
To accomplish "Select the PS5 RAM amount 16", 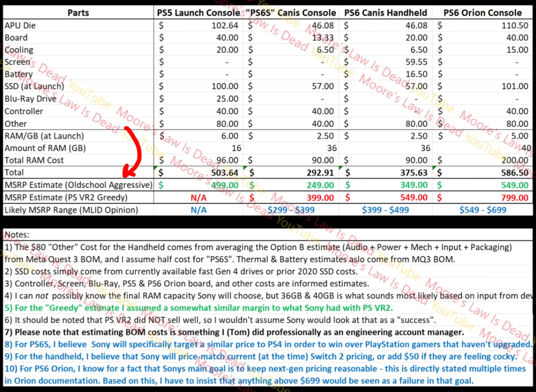I will coord(236,148).
